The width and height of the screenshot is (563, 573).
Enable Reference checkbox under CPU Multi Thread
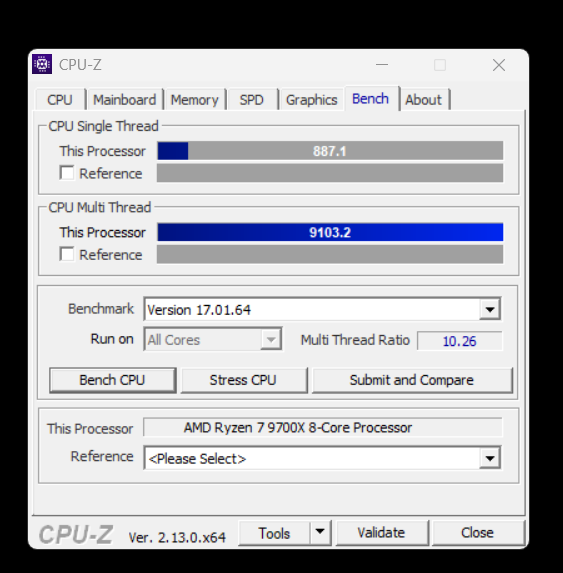[x=67, y=254]
